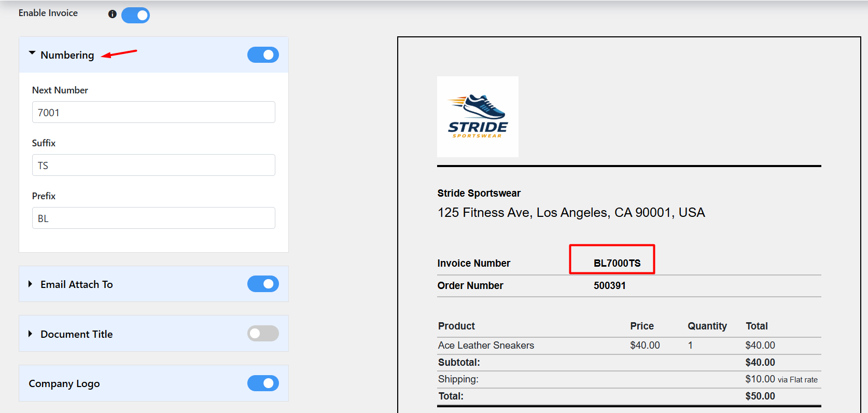Expand the Document Title section
The height and width of the screenshot is (413, 868).
tap(30, 334)
